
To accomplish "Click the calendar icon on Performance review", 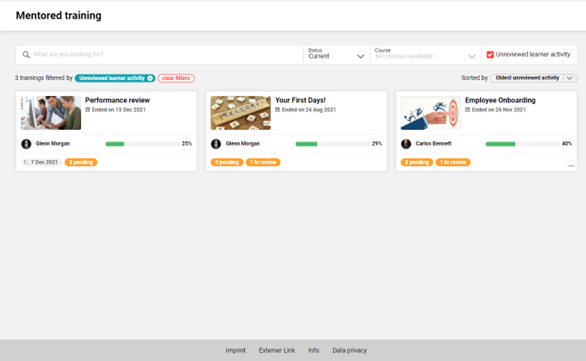I will [88, 110].
